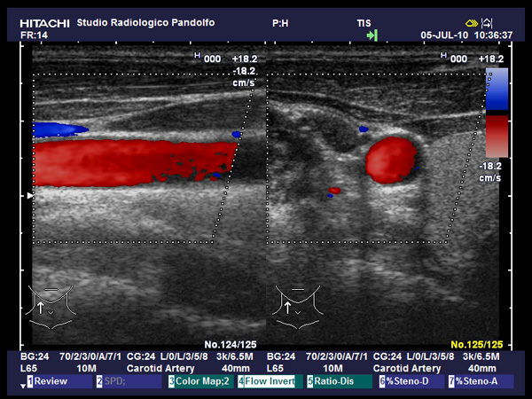Activate the 5 Ratio-Dis measurement key
Screen dimensions: 532x399
340,381
